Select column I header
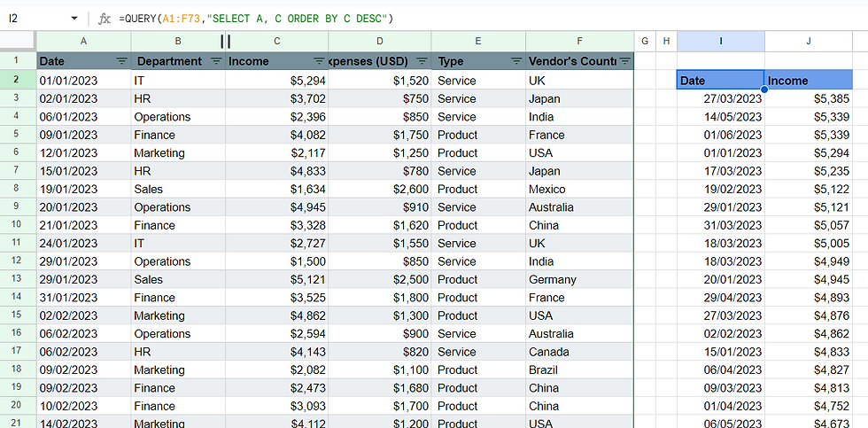The height and width of the screenshot is (428, 868). pos(720,42)
